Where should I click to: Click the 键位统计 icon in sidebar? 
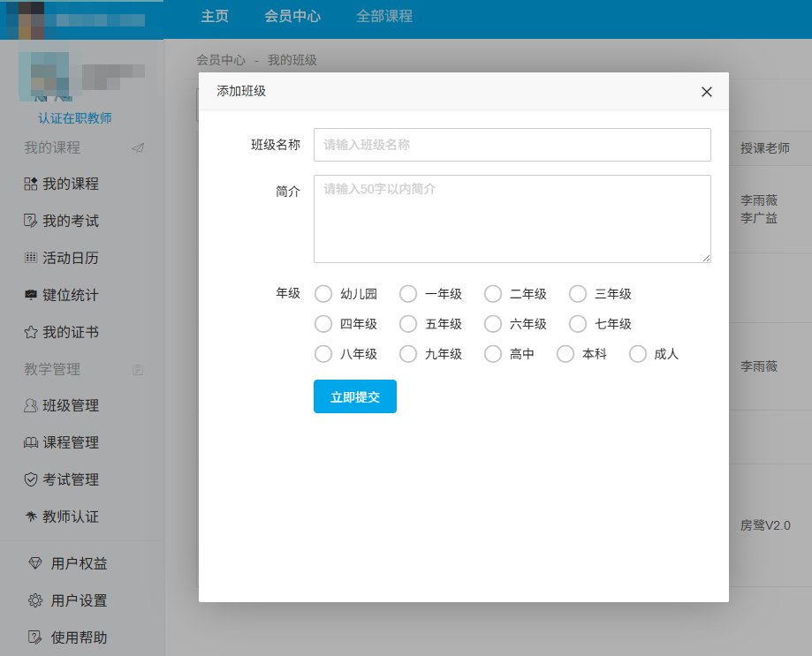point(30,296)
